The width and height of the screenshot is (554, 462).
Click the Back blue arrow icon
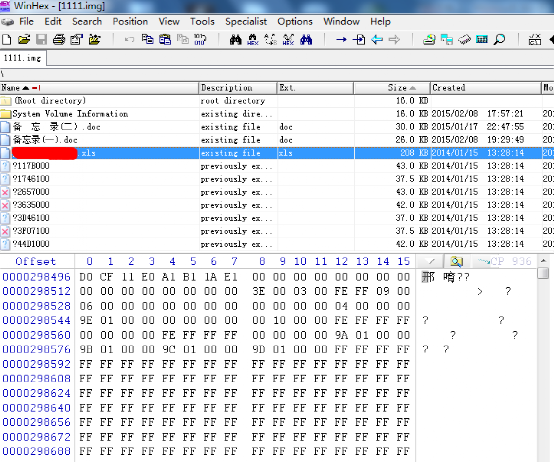coord(377,39)
